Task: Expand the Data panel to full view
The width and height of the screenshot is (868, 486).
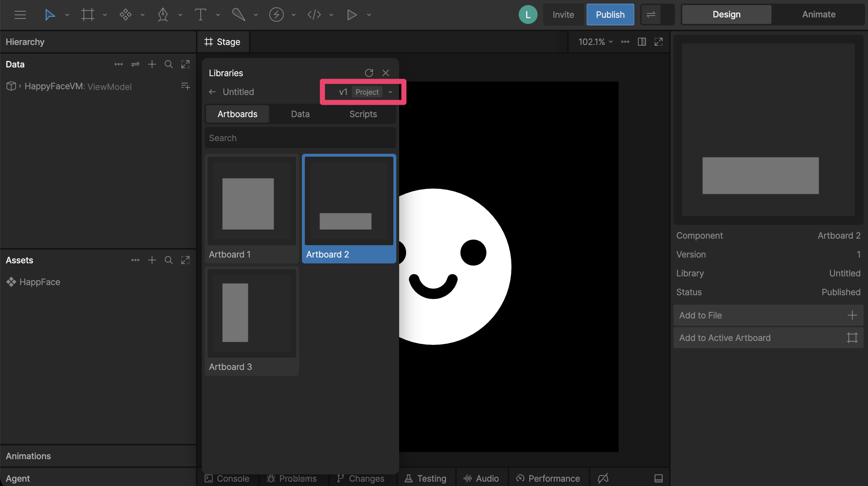Action: [185, 64]
